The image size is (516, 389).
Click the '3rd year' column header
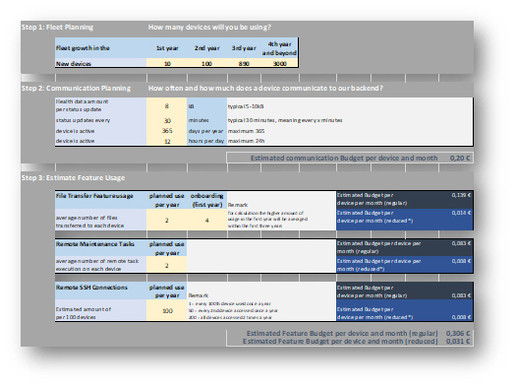tap(244, 48)
